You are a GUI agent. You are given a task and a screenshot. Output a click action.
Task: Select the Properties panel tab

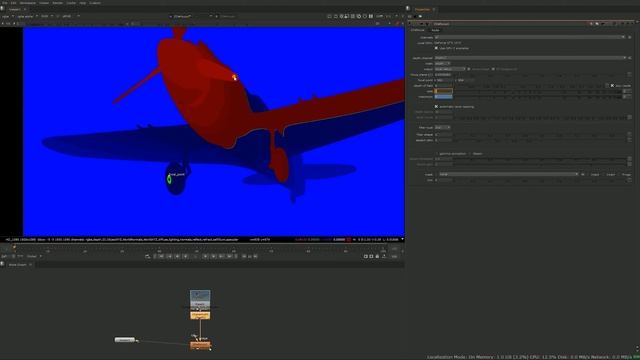pos(422,9)
